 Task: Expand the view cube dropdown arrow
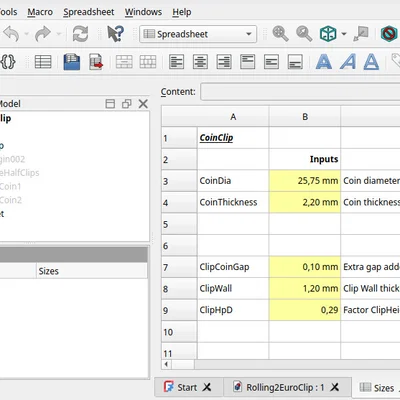[x=344, y=34]
